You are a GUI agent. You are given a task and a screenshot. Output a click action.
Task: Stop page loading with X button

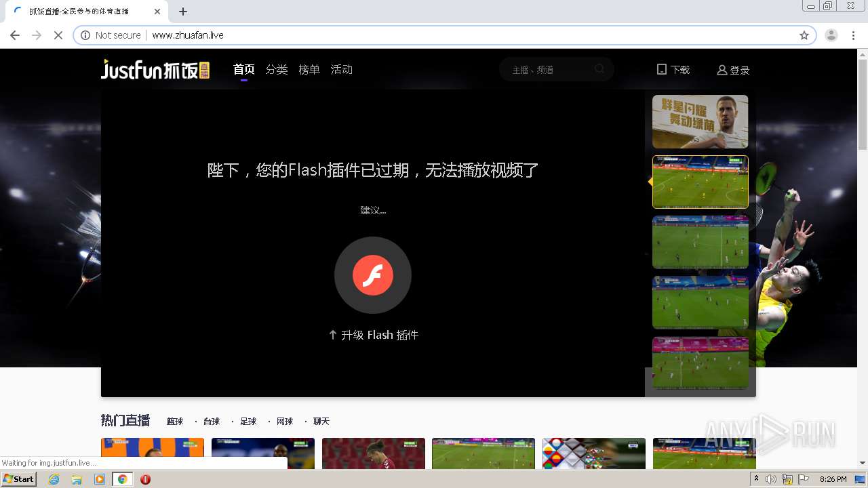coord(58,35)
